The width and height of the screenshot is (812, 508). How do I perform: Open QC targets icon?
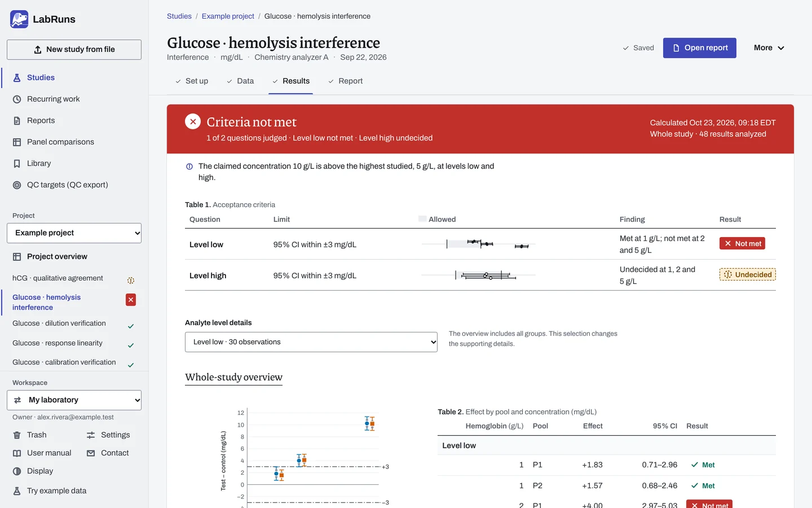(17, 185)
